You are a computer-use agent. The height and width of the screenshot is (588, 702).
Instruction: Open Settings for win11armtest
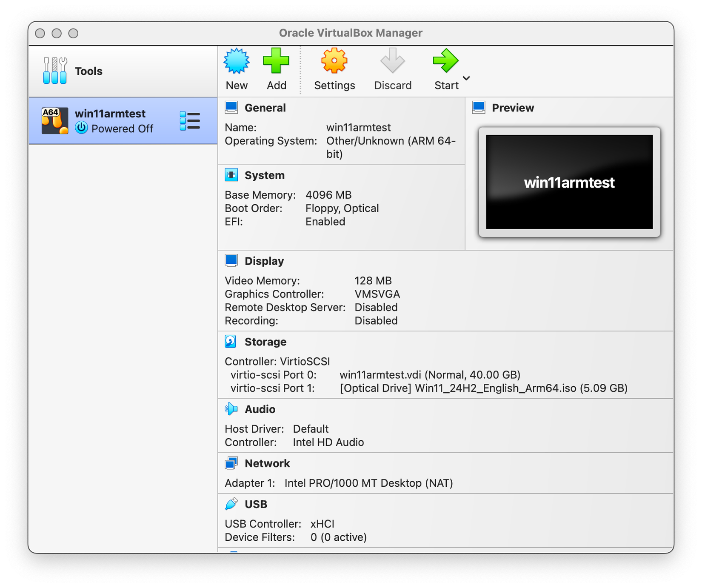[334, 61]
